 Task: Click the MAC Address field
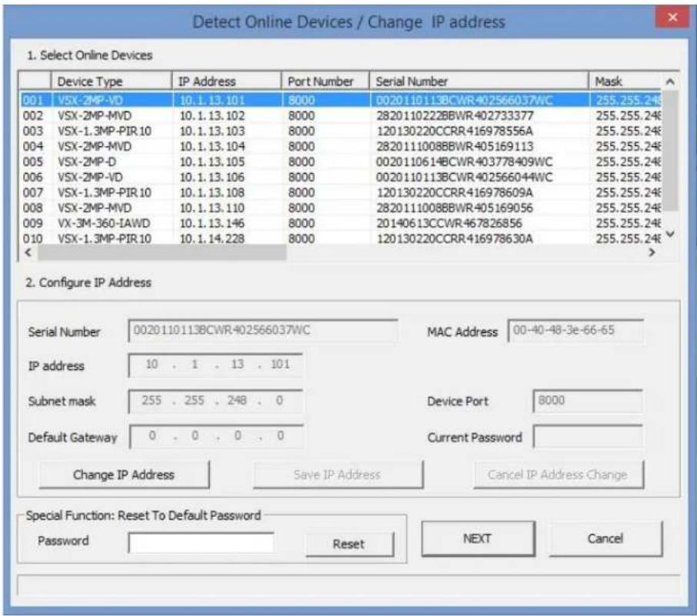point(575,331)
